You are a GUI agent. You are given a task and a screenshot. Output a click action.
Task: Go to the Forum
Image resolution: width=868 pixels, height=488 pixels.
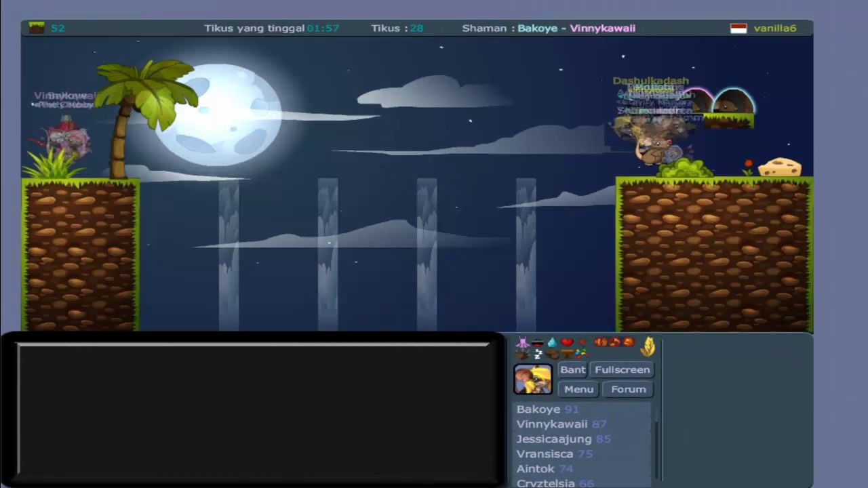pyautogui.click(x=629, y=389)
